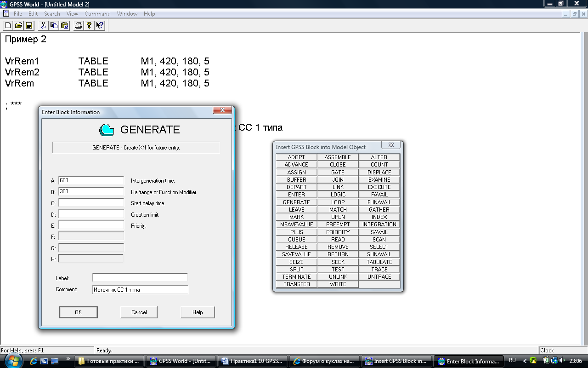
Task: Click the Print toolbar icon
Action: 79,25
